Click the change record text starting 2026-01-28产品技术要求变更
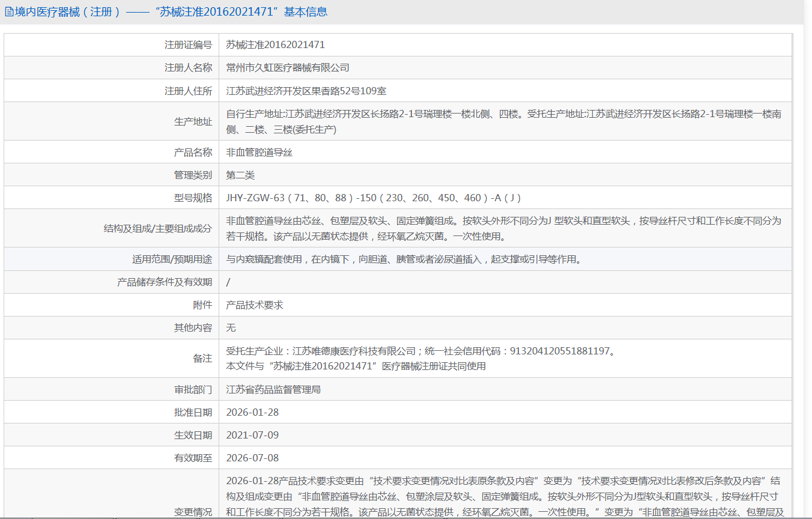 (504, 497)
